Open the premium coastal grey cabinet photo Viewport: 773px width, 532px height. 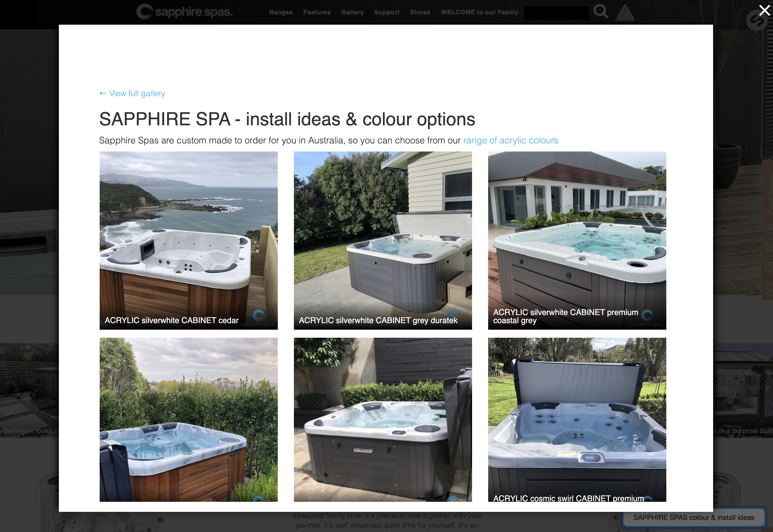[577, 240]
